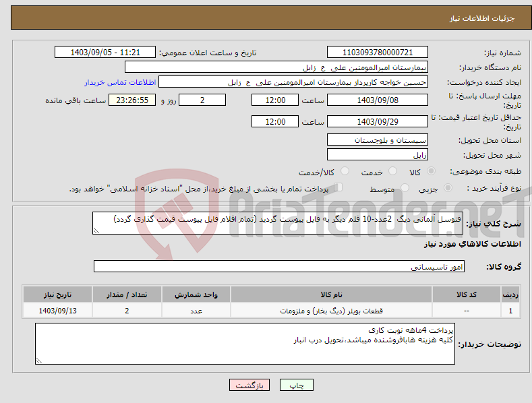The width and height of the screenshot is (532, 403).
Task: Click the تعداد / مقدار column header
Action: [x=127, y=294]
